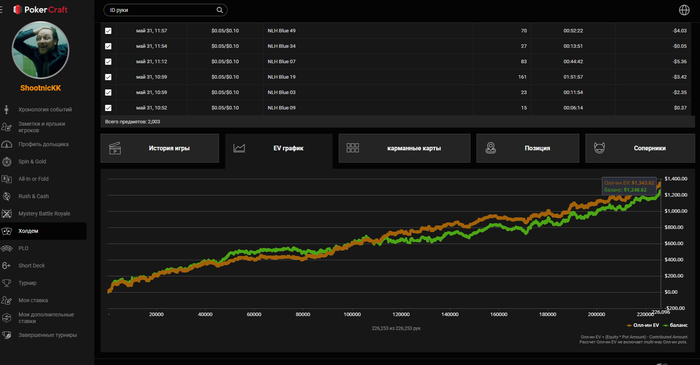Image resolution: width=700 pixels, height=365 pixels.
Task: Click Завершенные турниры icon
Action: point(6,335)
